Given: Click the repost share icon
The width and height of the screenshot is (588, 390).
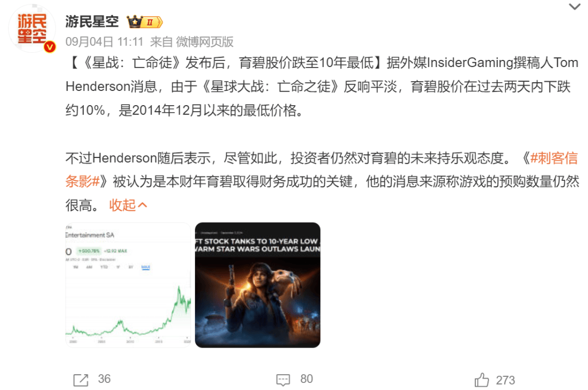Looking at the screenshot, I should click(81, 380).
